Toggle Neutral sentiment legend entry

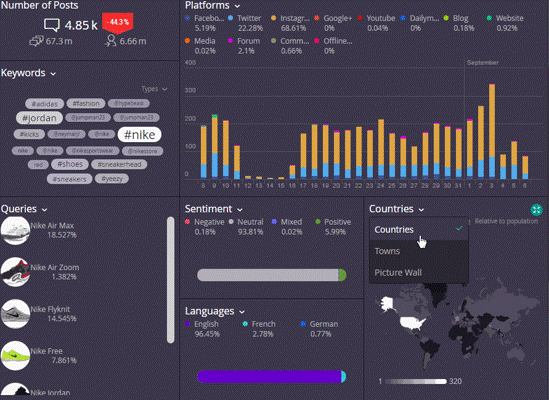pyautogui.click(x=246, y=227)
